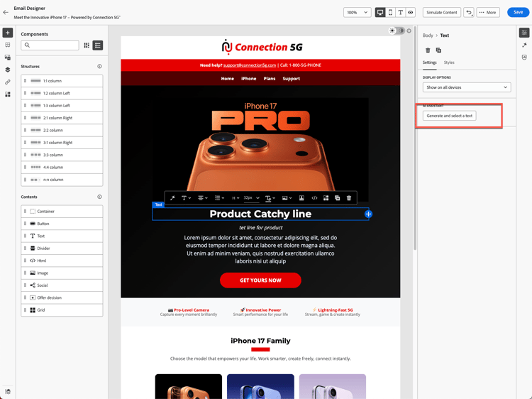The height and width of the screenshot is (399, 532).
Task: Select the 2:2 column structure
Action: (62, 130)
